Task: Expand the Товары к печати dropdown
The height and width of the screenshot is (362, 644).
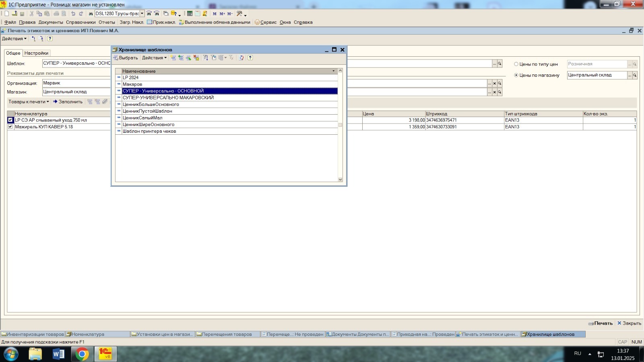Action: tap(29, 102)
